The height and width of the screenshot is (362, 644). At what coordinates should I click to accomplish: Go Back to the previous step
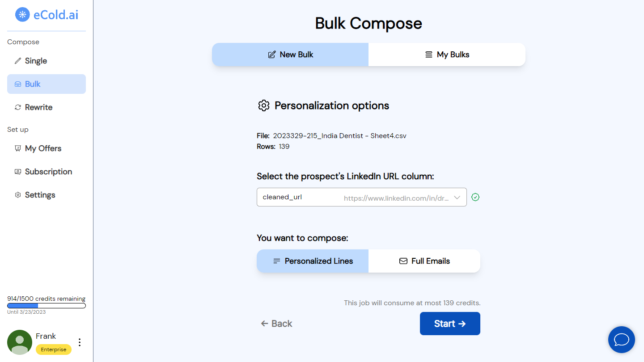click(x=276, y=324)
